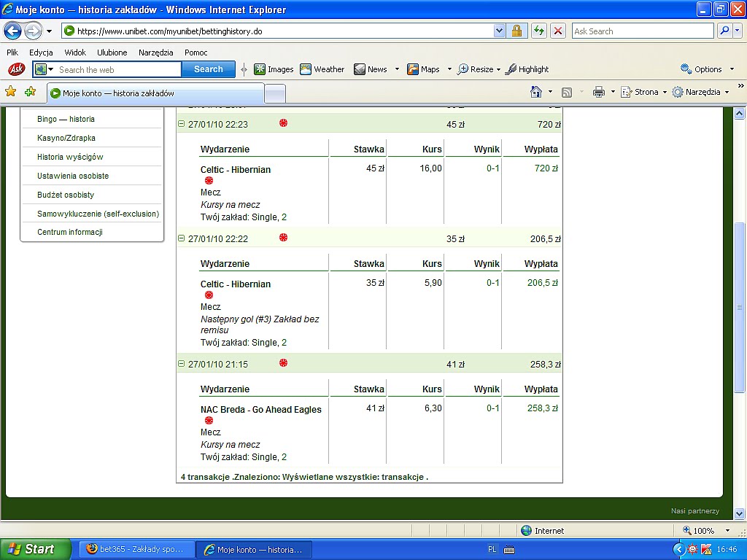Open Kasyno/Zdrapka sidebar link
Image resolution: width=747 pixels, height=560 pixels.
point(66,138)
